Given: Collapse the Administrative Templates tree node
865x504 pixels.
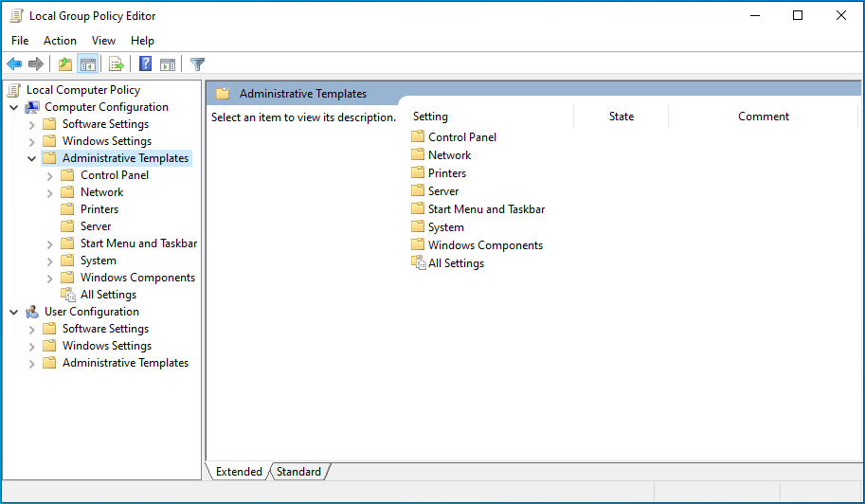Looking at the screenshot, I should click(x=32, y=158).
